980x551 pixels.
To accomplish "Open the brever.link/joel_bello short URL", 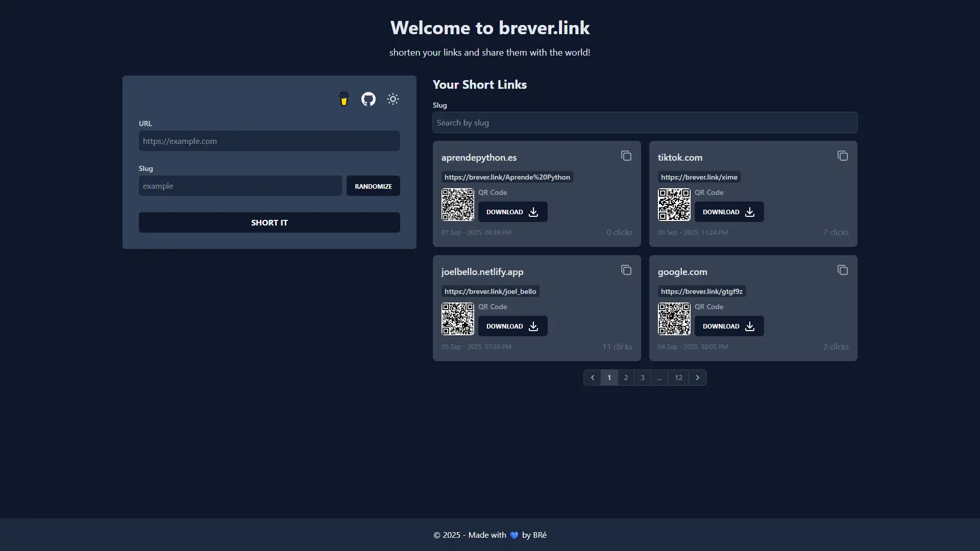I will tap(490, 291).
